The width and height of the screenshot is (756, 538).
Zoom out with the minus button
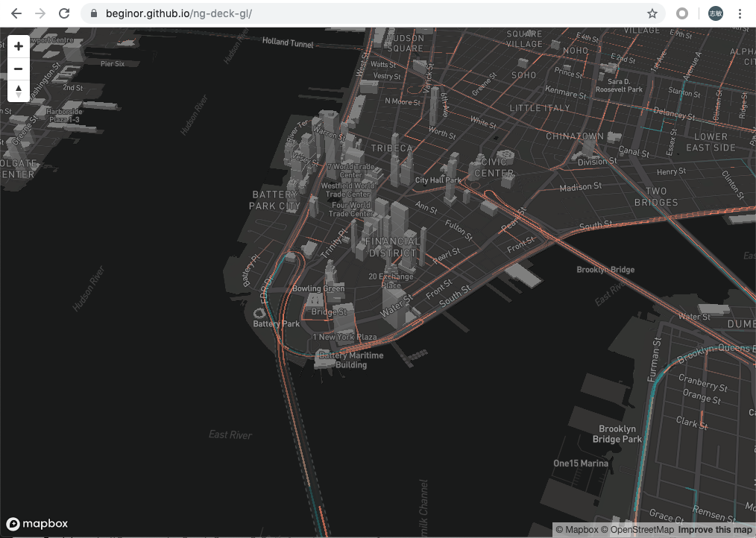[x=19, y=69]
